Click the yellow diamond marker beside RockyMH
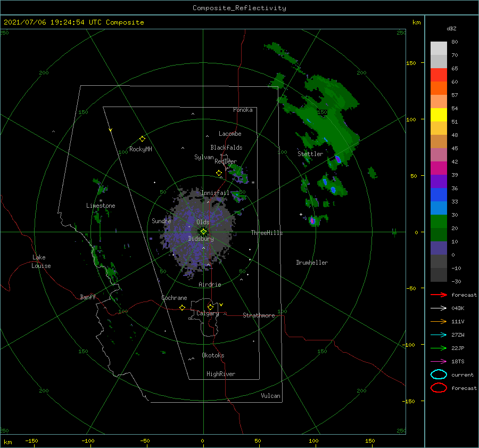This screenshot has height=448, width=479. pyautogui.click(x=142, y=139)
